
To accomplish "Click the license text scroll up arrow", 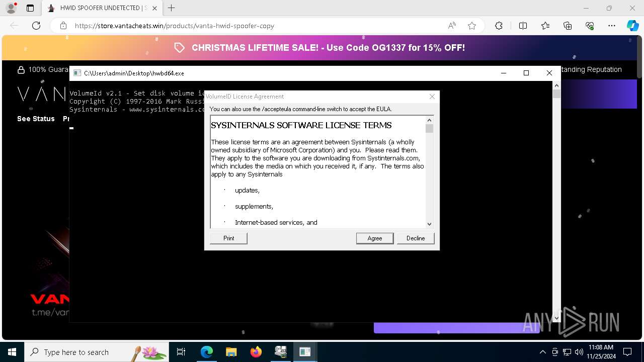I will coord(429,120).
